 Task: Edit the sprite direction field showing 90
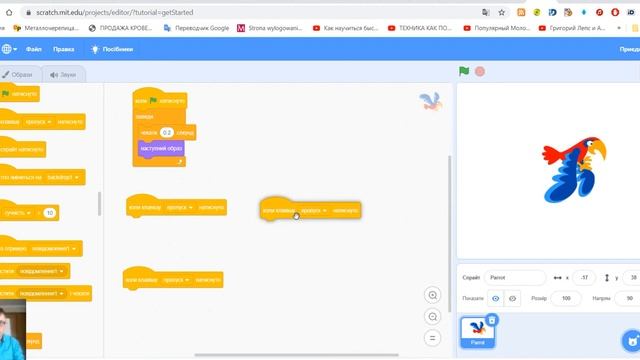tap(628, 298)
